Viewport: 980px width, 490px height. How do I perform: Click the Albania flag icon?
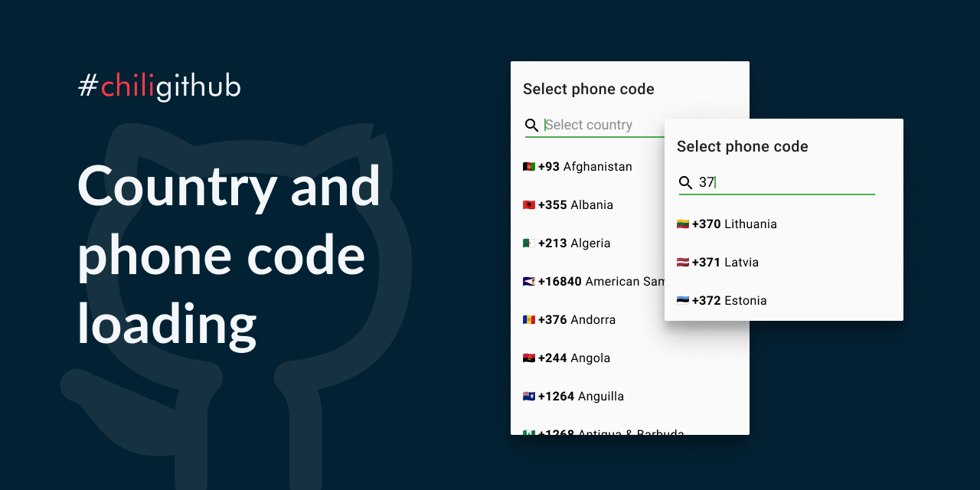click(528, 204)
